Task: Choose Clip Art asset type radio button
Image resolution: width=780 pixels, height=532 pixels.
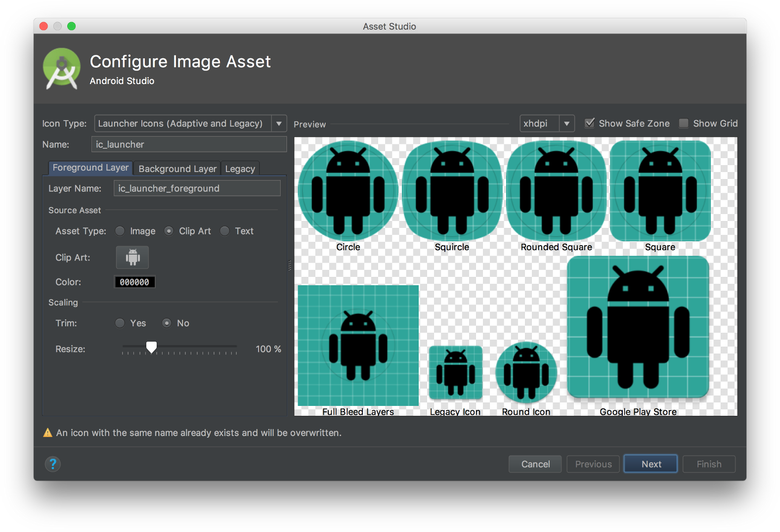Action: [x=169, y=231]
